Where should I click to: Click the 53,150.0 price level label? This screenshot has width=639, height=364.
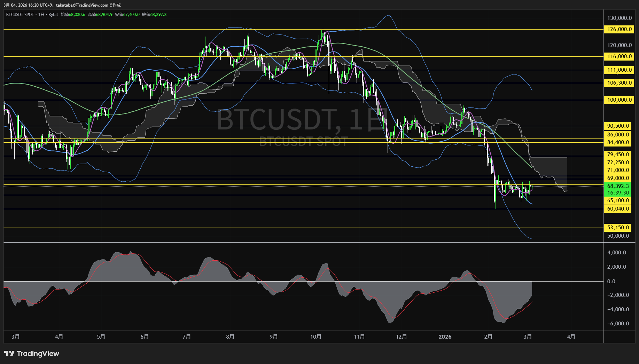point(618,228)
